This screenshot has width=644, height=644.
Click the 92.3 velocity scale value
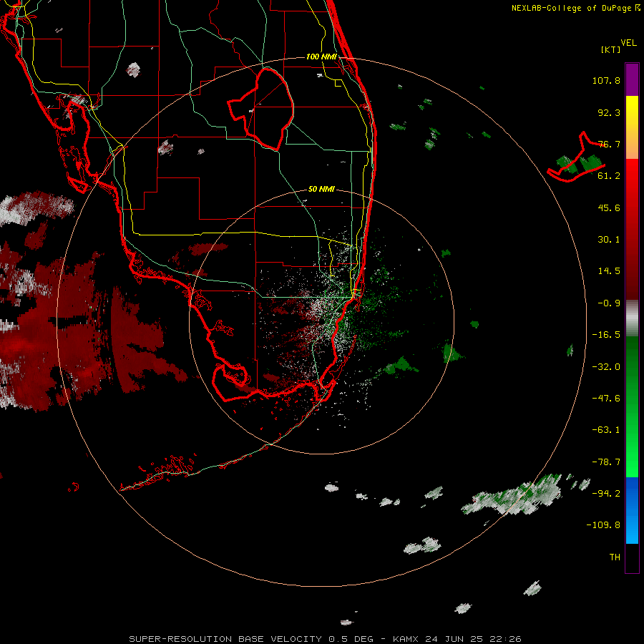[x=609, y=112]
